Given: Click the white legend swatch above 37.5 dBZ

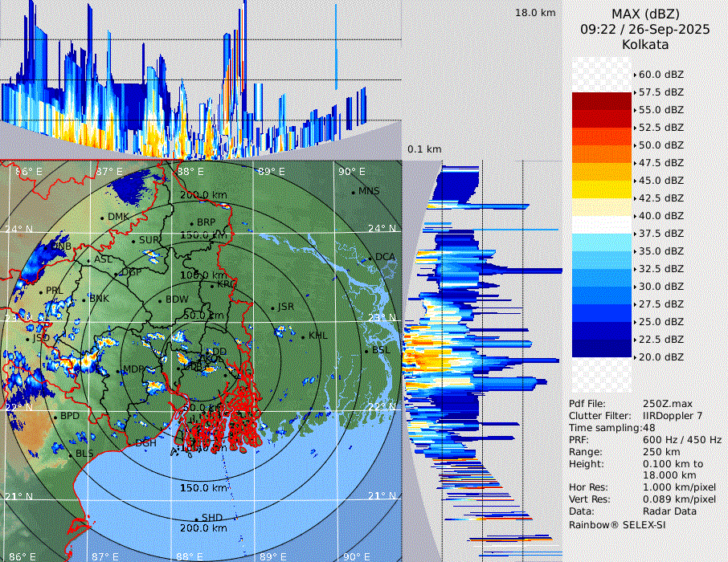Looking at the screenshot, I should [x=602, y=224].
